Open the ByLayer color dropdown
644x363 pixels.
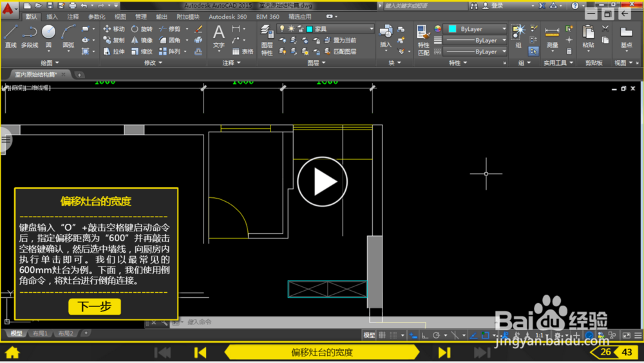coord(504,29)
